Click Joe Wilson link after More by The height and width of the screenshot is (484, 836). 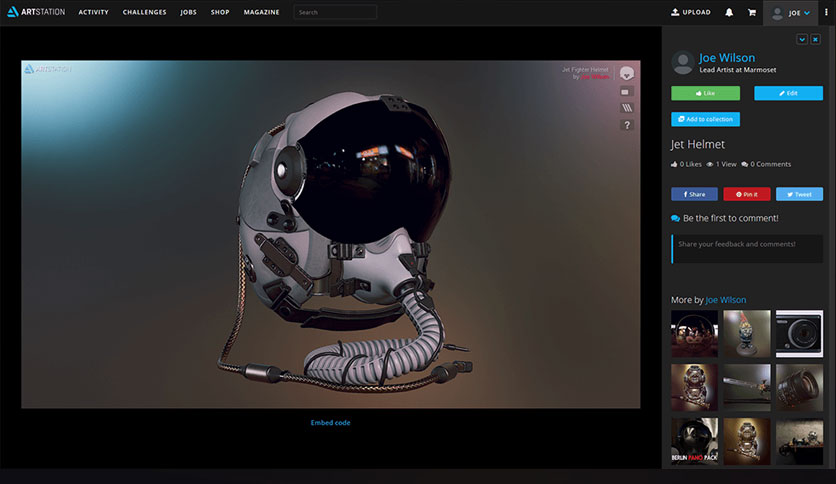(x=726, y=300)
